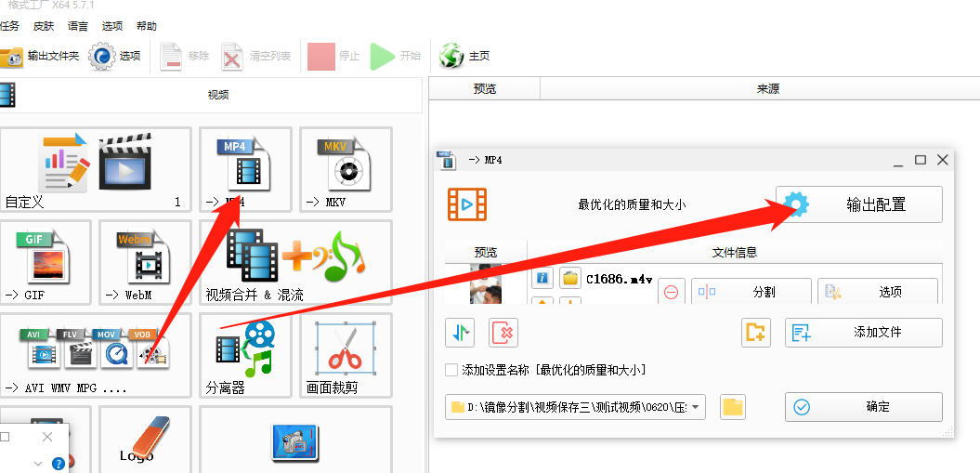Open the screen recording camera tile
The width and height of the screenshot is (980, 473).
pos(295,440)
